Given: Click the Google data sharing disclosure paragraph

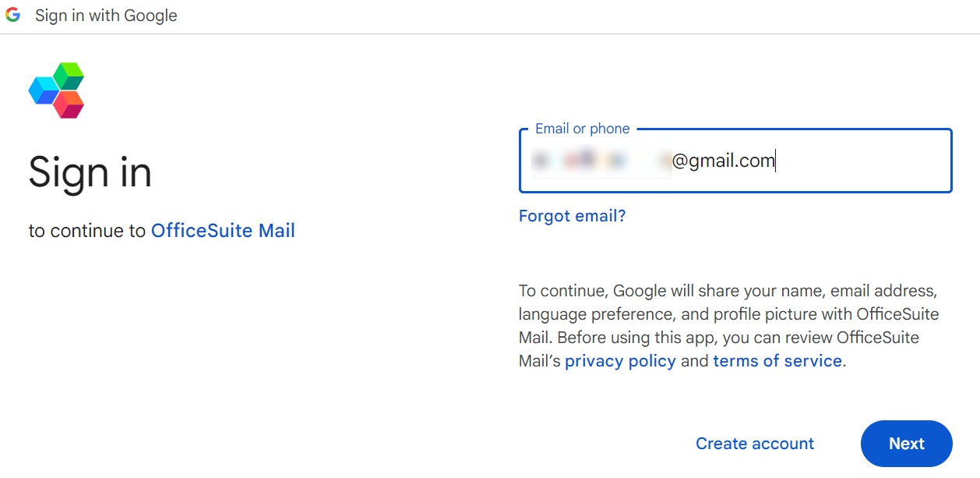Looking at the screenshot, I should pos(729,326).
